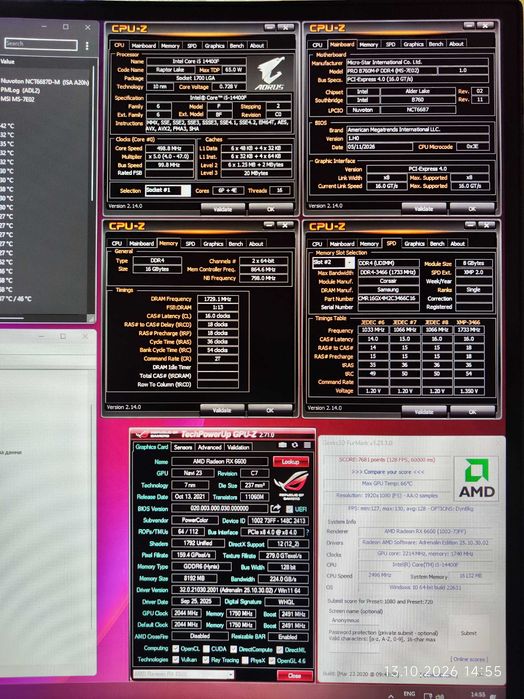Screen dimensions: 524x699
Task: Open Graphics tab in CPU-Z Memory window
Action: pos(213,244)
